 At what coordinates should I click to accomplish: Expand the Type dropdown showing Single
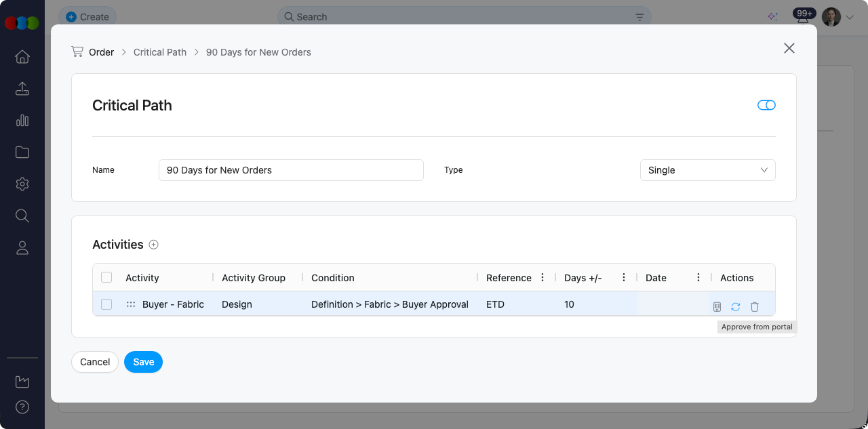707,170
